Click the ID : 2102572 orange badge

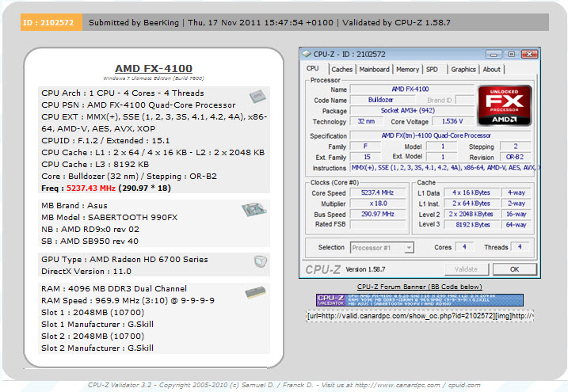[51, 22]
